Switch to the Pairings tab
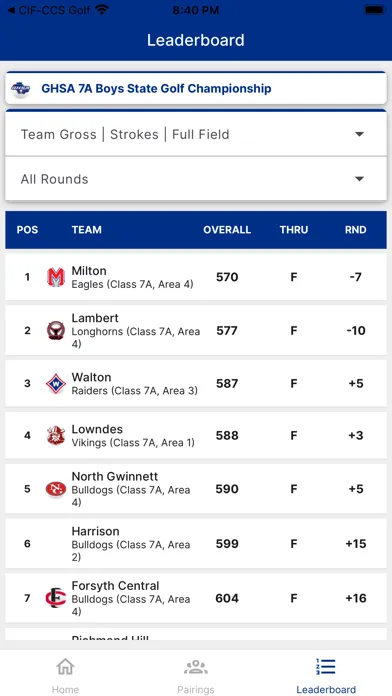Viewport: 392px width, 696px height. point(196,676)
